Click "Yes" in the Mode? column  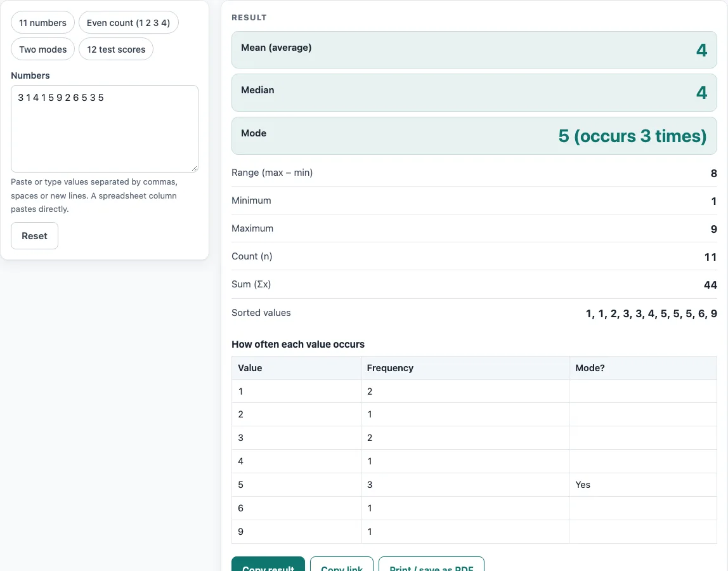tap(583, 485)
